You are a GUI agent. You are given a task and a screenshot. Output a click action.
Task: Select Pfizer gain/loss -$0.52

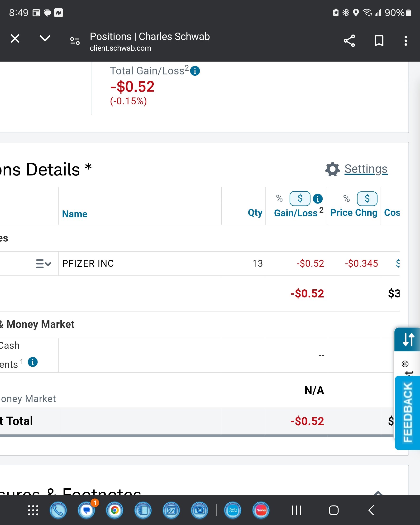(x=310, y=263)
